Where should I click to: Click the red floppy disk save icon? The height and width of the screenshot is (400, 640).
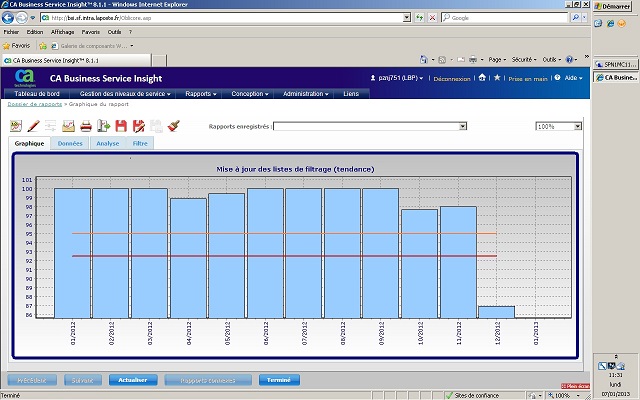point(121,126)
